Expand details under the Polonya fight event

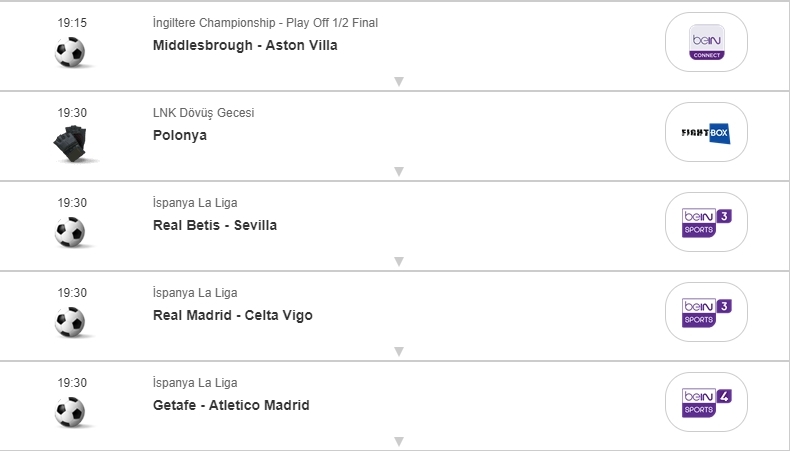(x=398, y=172)
